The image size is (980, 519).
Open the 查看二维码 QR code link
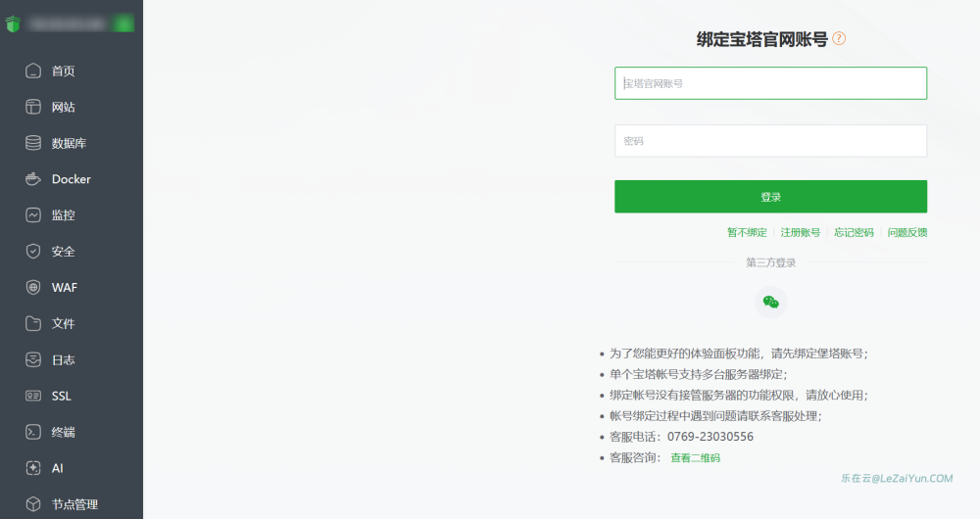click(695, 457)
